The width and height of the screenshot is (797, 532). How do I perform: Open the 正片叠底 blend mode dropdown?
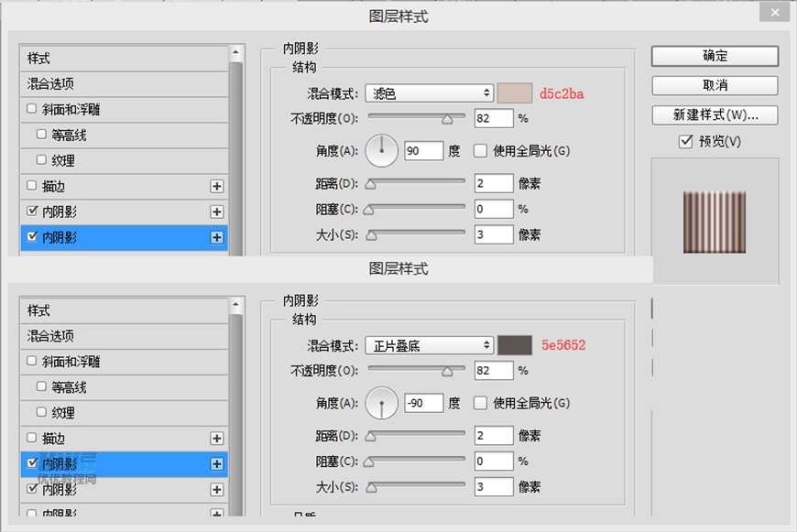(x=428, y=345)
